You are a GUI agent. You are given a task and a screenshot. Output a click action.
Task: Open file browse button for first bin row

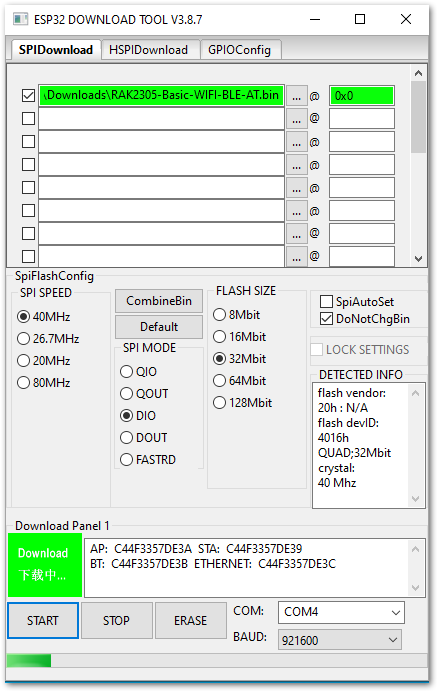click(x=297, y=96)
